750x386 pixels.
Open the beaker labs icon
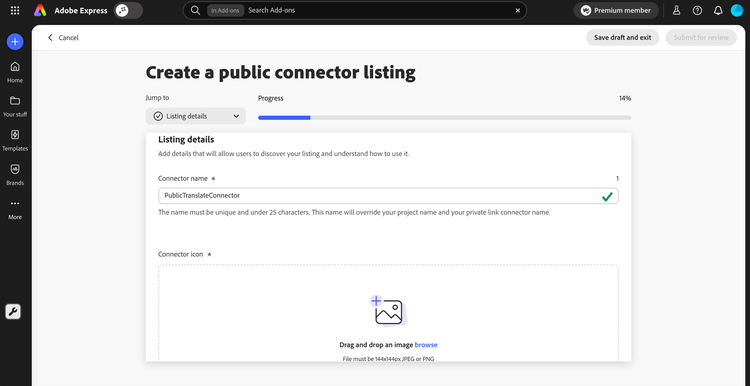coord(676,10)
